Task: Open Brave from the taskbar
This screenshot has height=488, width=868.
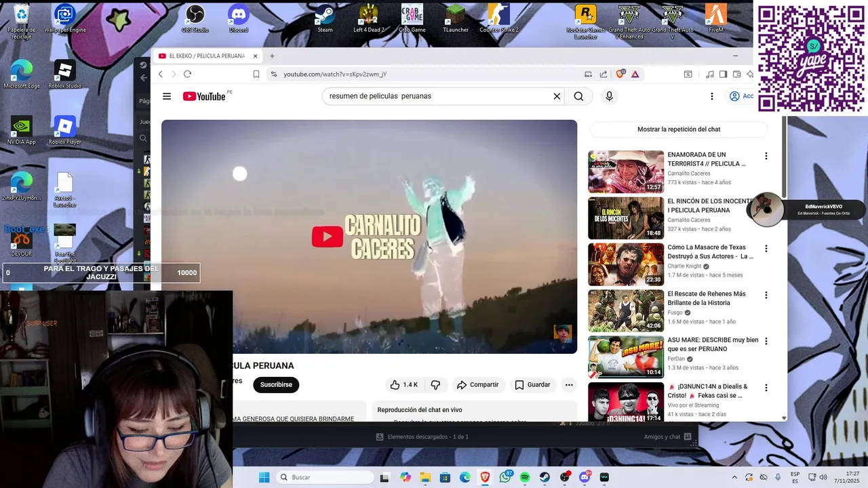Action: pos(485,477)
